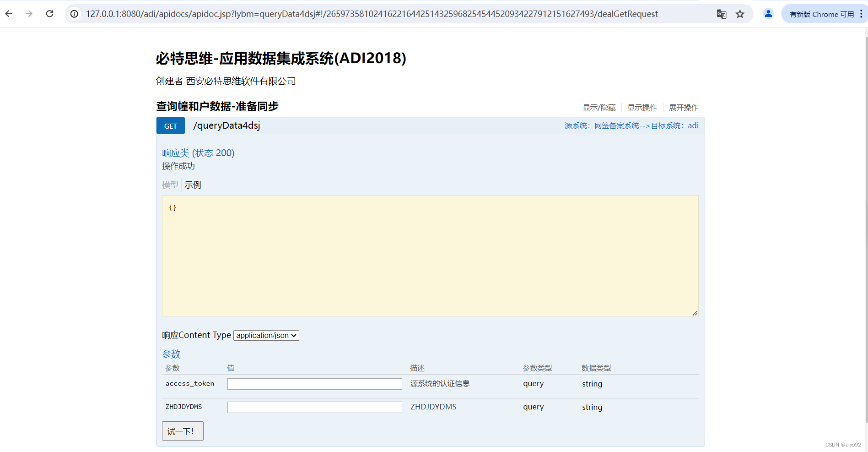Focus the ZHDJDYDMS value field
The image size is (868, 452).
[315, 407]
